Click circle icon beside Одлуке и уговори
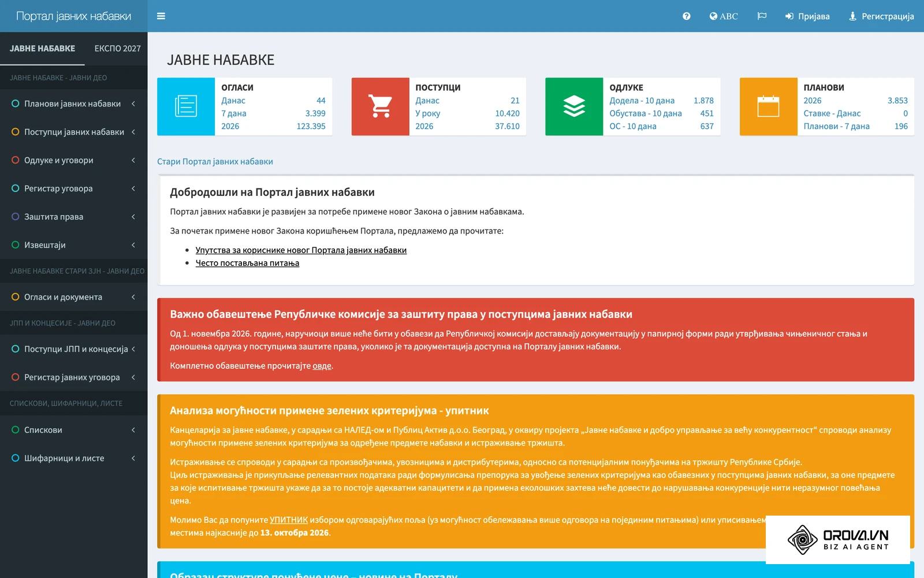 (16, 160)
